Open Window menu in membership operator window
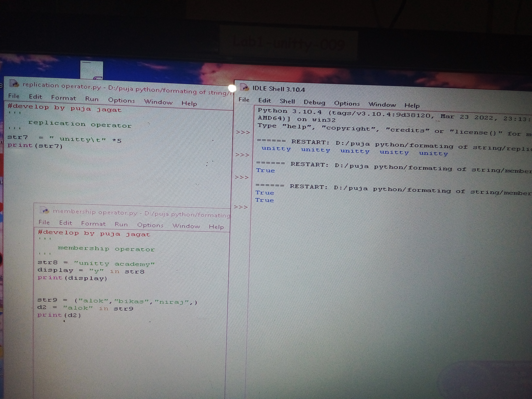This screenshot has height=399, width=532. [x=186, y=226]
